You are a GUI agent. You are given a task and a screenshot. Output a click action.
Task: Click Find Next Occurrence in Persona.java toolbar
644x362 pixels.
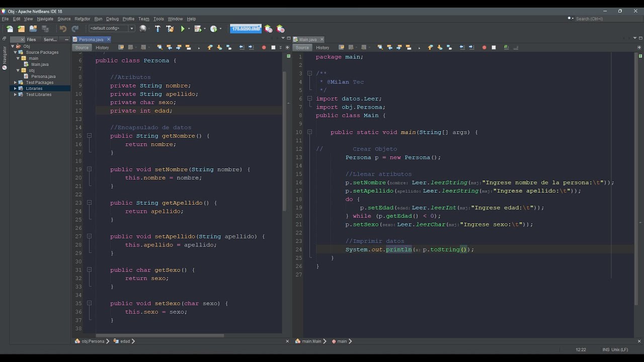point(179,47)
